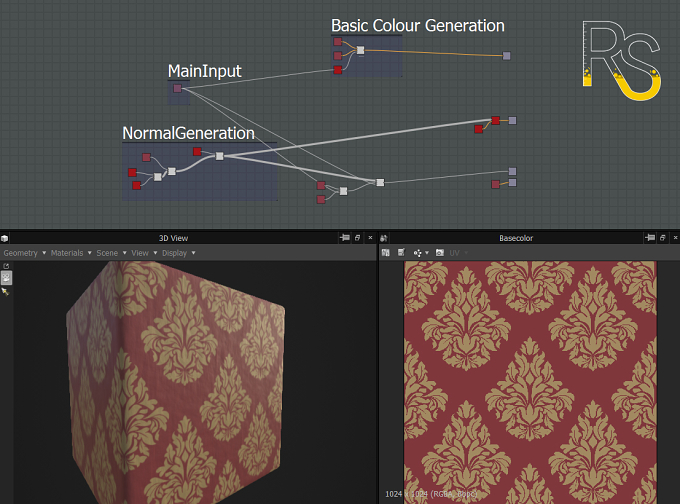The image size is (680, 504).
Task: Open the Geometry menu
Action: tap(24, 253)
